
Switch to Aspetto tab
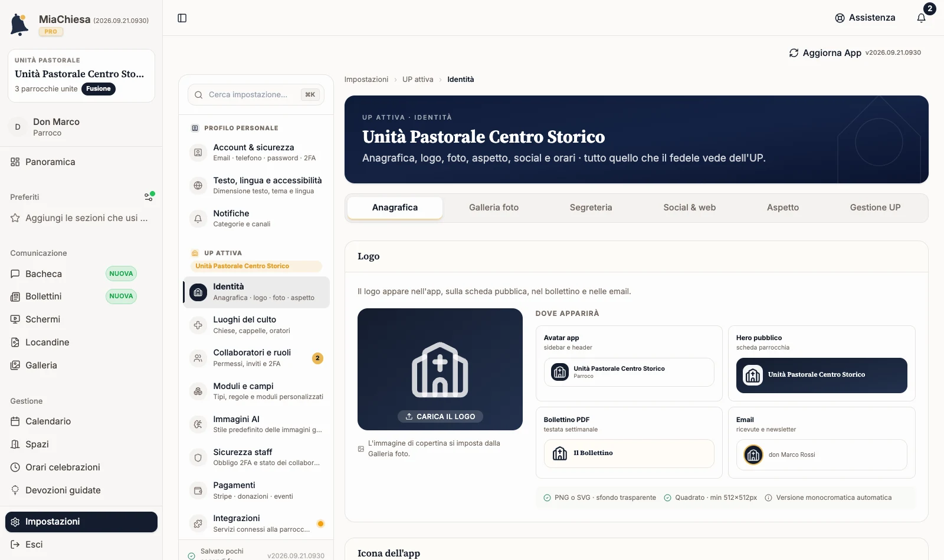coord(783,207)
